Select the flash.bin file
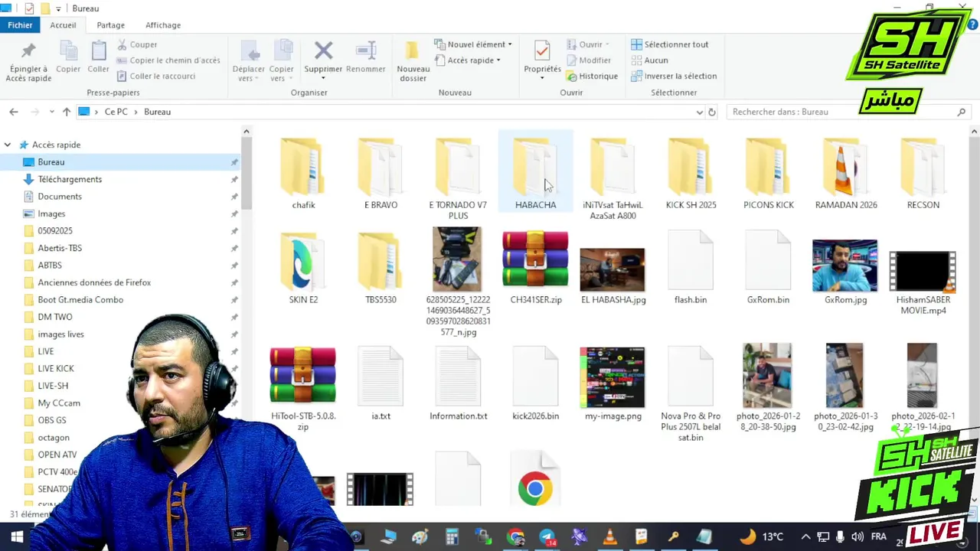The height and width of the screenshot is (551, 980). pyautogui.click(x=691, y=268)
